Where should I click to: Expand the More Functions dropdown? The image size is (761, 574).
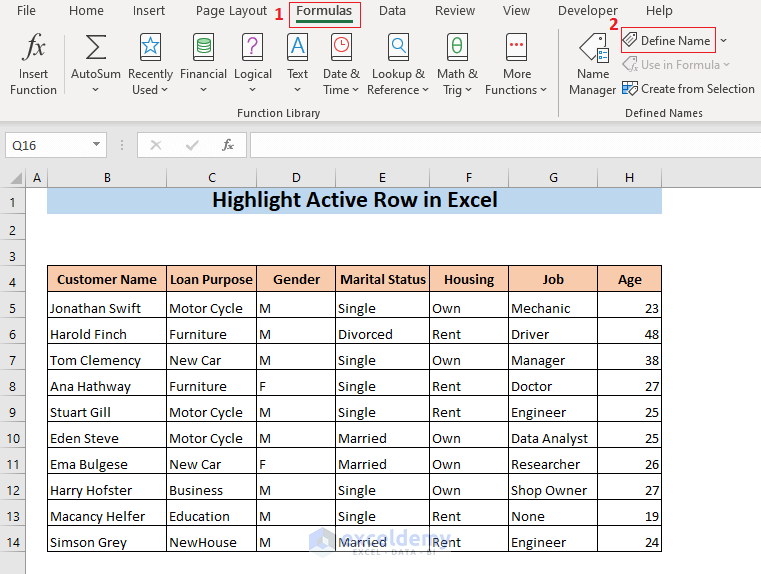[516, 90]
